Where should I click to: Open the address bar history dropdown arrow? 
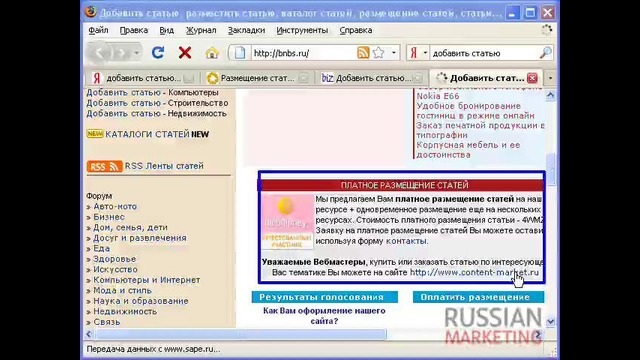(x=393, y=53)
